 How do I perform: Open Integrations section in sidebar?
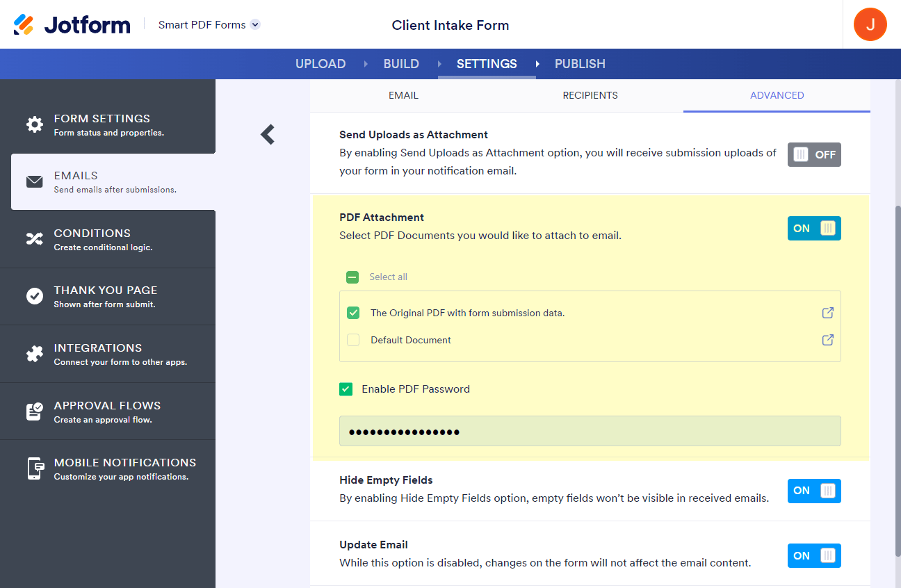click(108, 354)
